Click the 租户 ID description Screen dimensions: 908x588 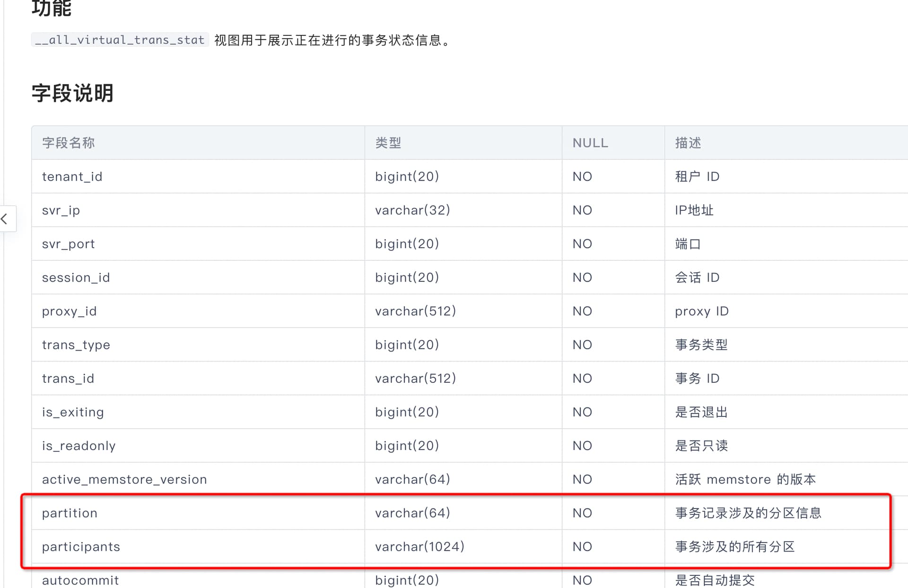697,176
